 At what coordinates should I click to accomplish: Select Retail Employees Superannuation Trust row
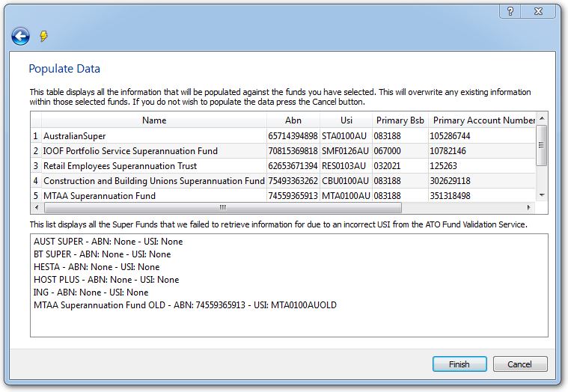[283, 166]
